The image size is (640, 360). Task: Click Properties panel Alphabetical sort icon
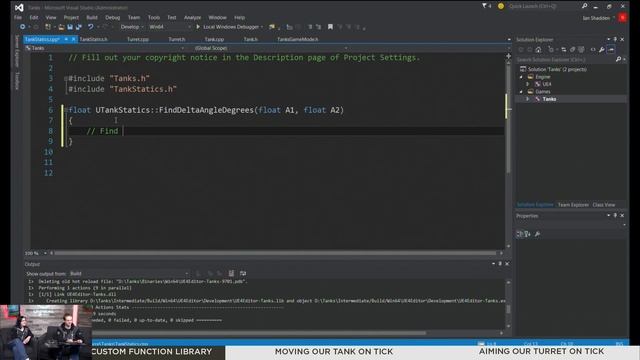[x=527, y=234]
